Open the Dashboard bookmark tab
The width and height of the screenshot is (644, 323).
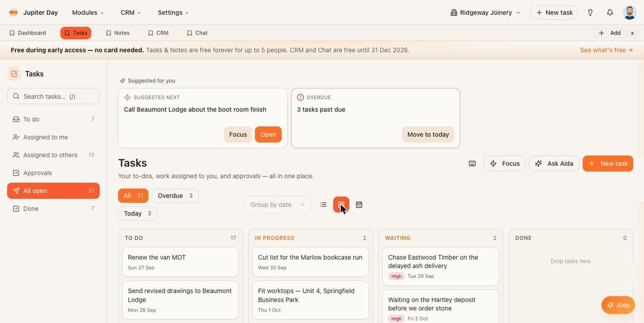(27, 33)
